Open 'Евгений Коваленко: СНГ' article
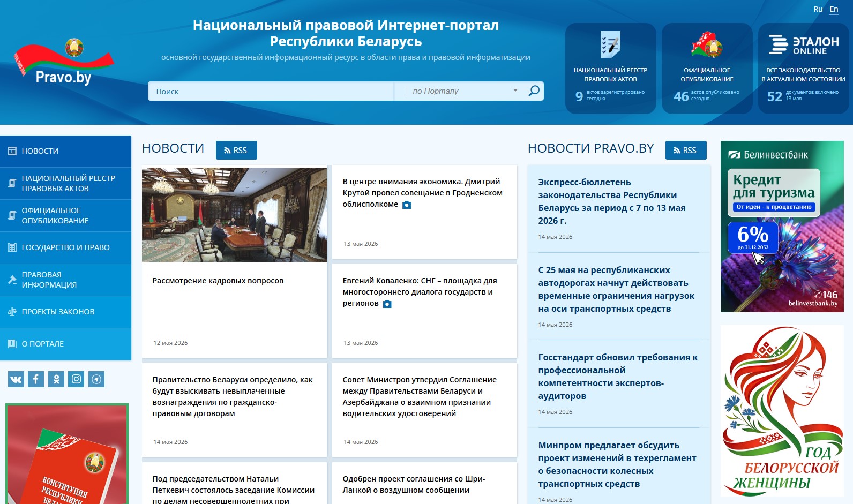The image size is (853, 504). pos(420,292)
